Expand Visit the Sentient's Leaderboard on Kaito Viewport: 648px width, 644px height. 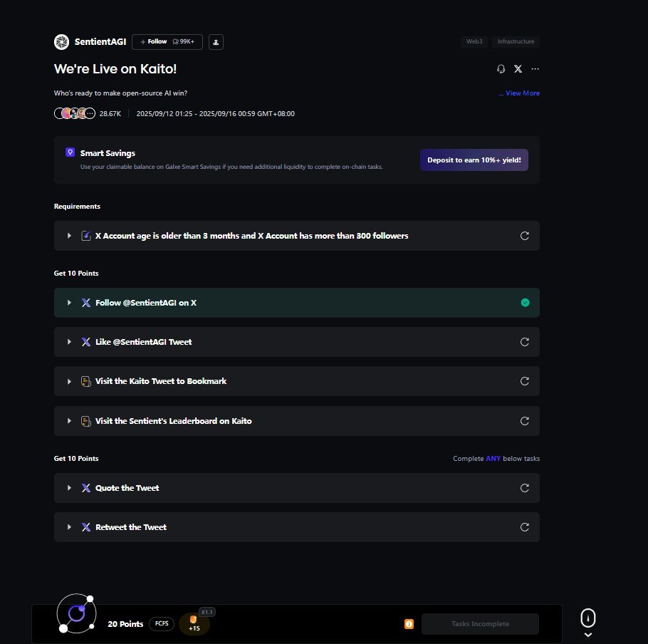tap(70, 421)
